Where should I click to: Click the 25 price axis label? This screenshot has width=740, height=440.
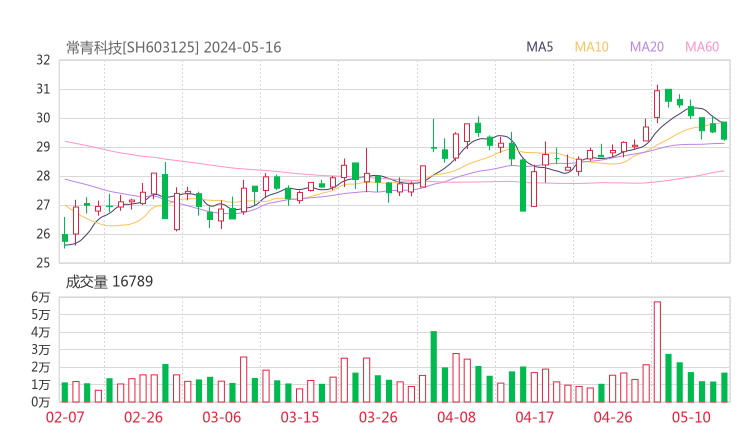click(x=43, y=262)
